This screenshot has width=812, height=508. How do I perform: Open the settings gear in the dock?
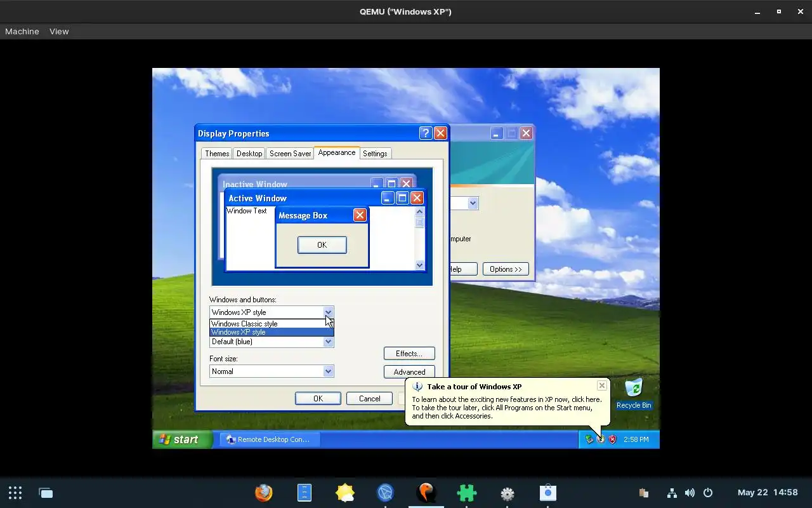click(x=507, y=493)
